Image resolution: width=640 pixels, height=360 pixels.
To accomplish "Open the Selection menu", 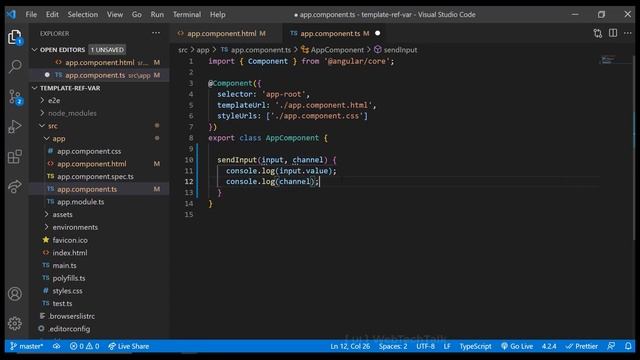I will pyautogui.click(x=83, y=14).
